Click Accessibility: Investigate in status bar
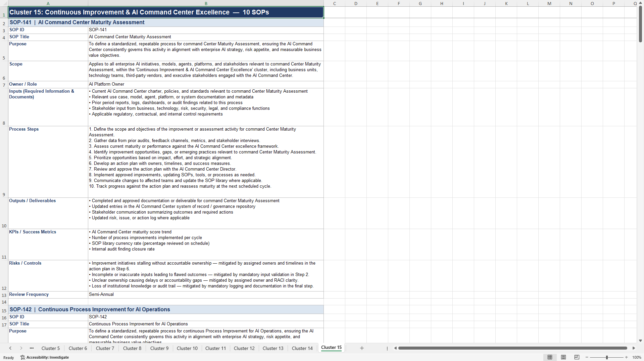 coord(45,357)
